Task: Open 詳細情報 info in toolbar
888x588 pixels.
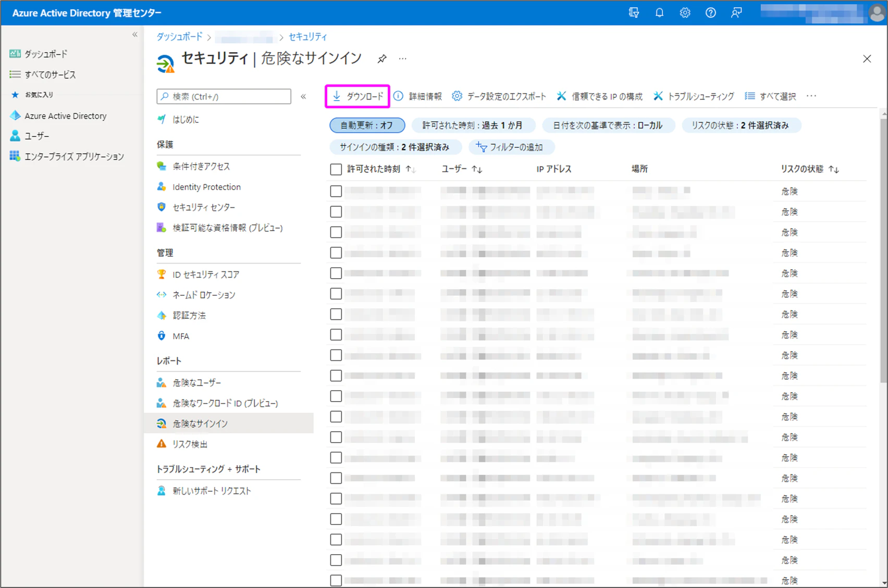Action: [418, 96]
